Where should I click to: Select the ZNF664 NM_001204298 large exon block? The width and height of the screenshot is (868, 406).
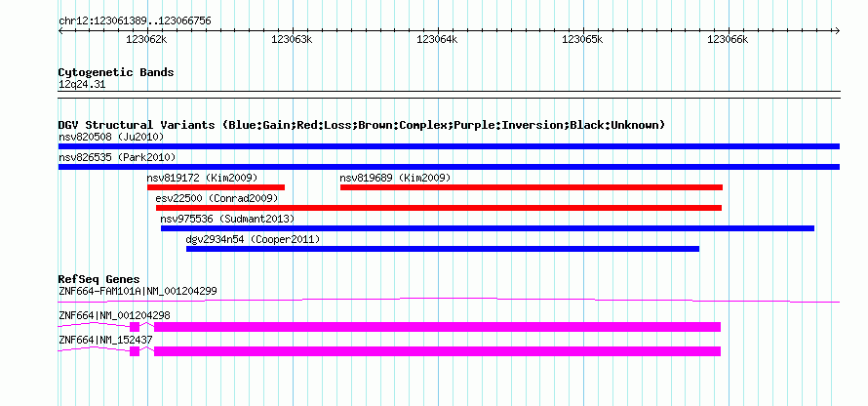(437, 327)
